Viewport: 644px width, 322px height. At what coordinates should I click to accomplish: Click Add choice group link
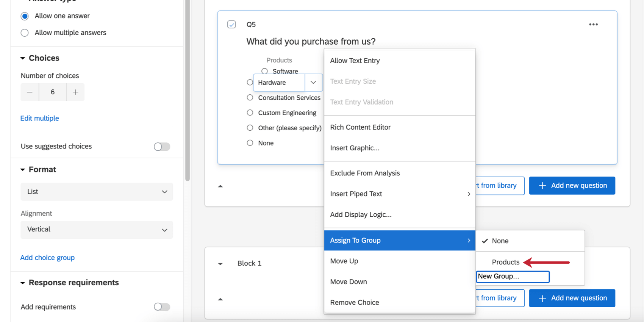click(x=47, y=258)
